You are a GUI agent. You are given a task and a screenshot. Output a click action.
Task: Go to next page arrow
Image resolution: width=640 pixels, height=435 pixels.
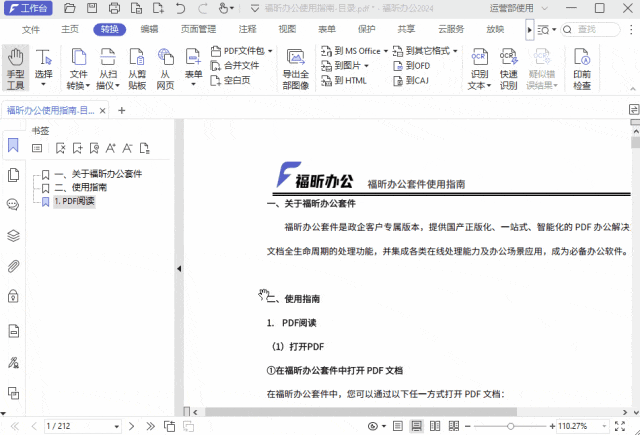[131, 426]
